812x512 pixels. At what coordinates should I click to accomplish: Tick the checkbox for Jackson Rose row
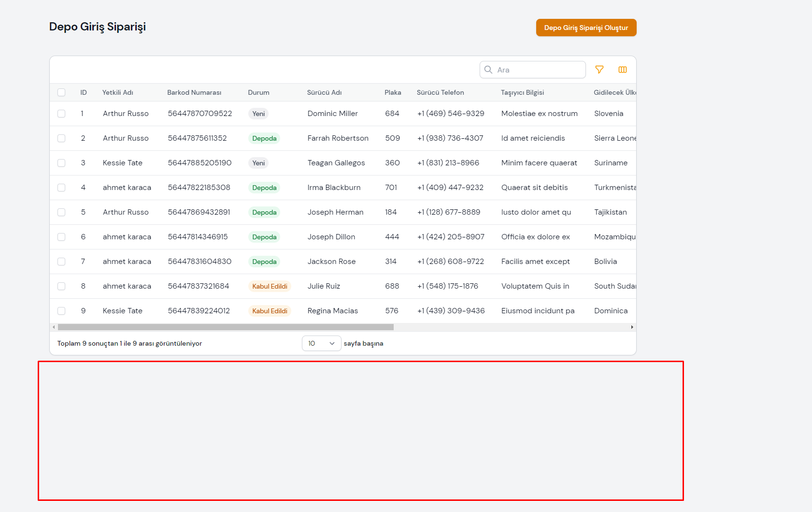pos(61,262)
